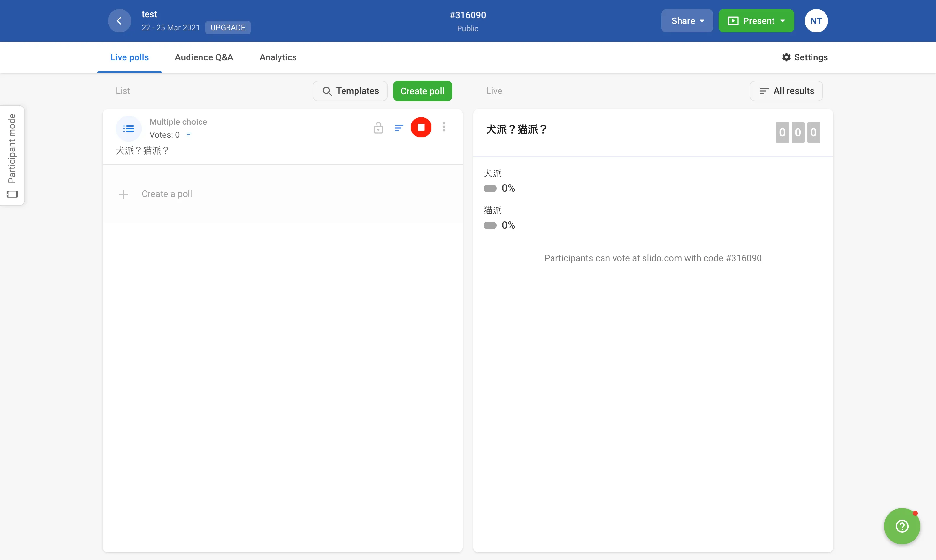Screen dimensions: 936x560
Task: Switch to Audience Q&A tab
Action: (x=204, y=57)
